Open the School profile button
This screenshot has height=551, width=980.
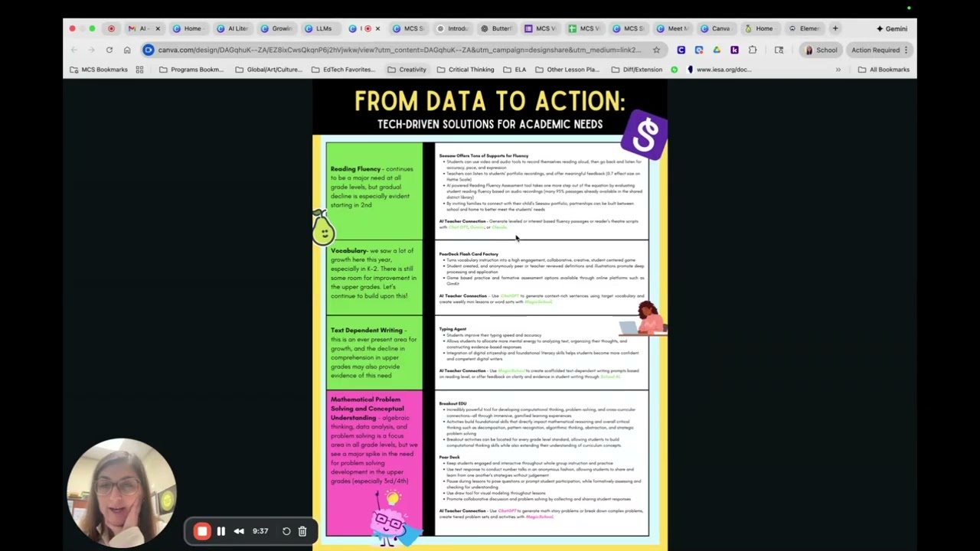(x=821, y=50)
